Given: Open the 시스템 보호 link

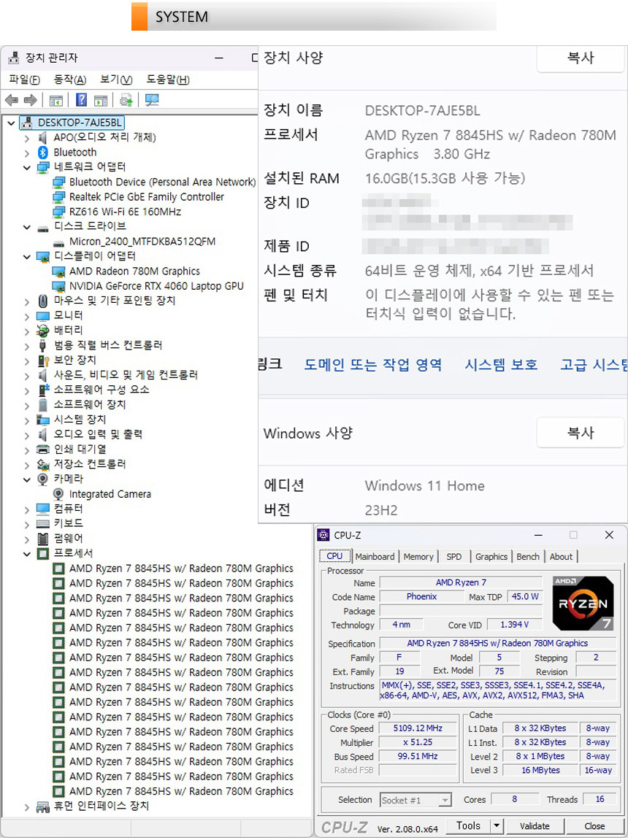Looking at the screenshot, I should [x=501, y=365].
